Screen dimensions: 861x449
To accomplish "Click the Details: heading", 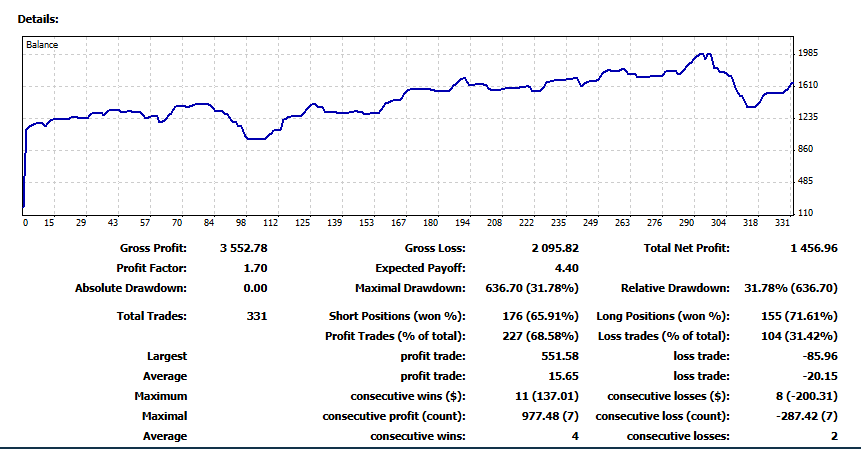I will [38, 19].
